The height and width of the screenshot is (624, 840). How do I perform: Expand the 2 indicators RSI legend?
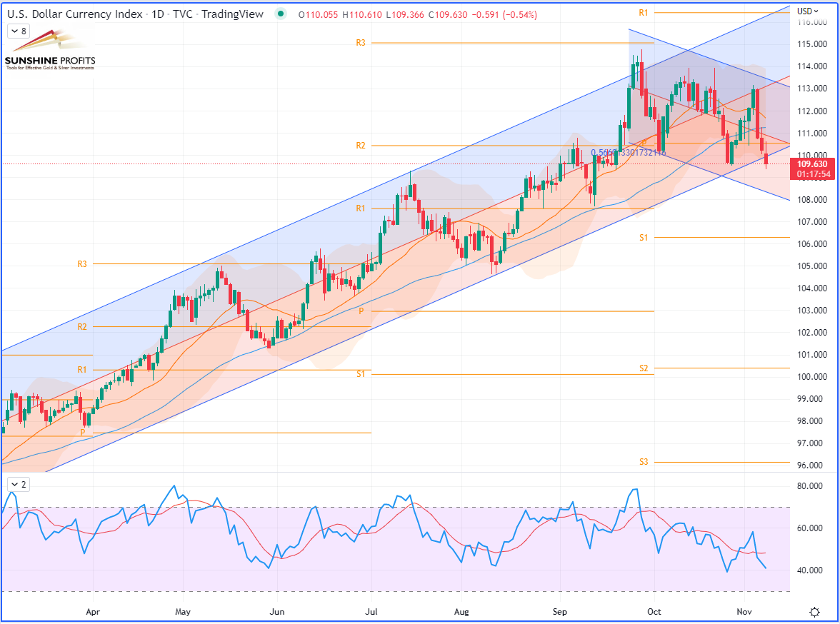(19, 484)
